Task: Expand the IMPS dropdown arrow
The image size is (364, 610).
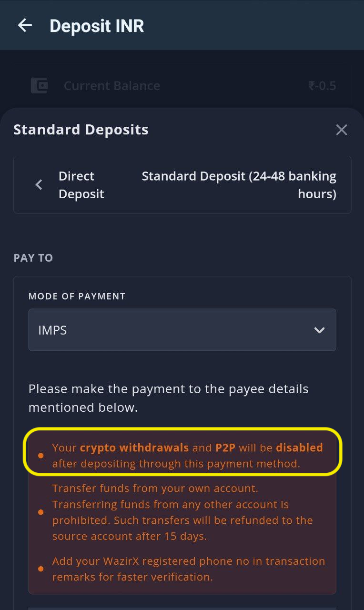Action: pos(319,330)
